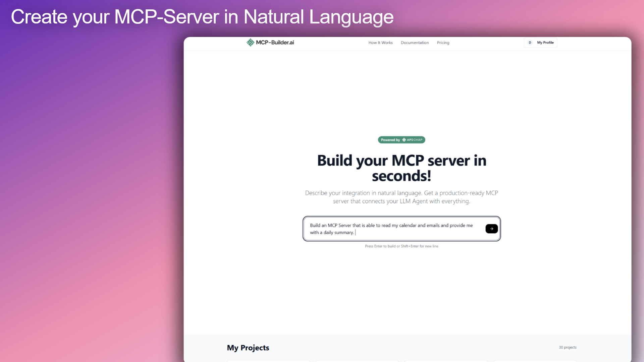Click the MCP-Builder.ai logo text to go home
The image size is (644, 362).
pyautogui.click(x=275, y=42)
